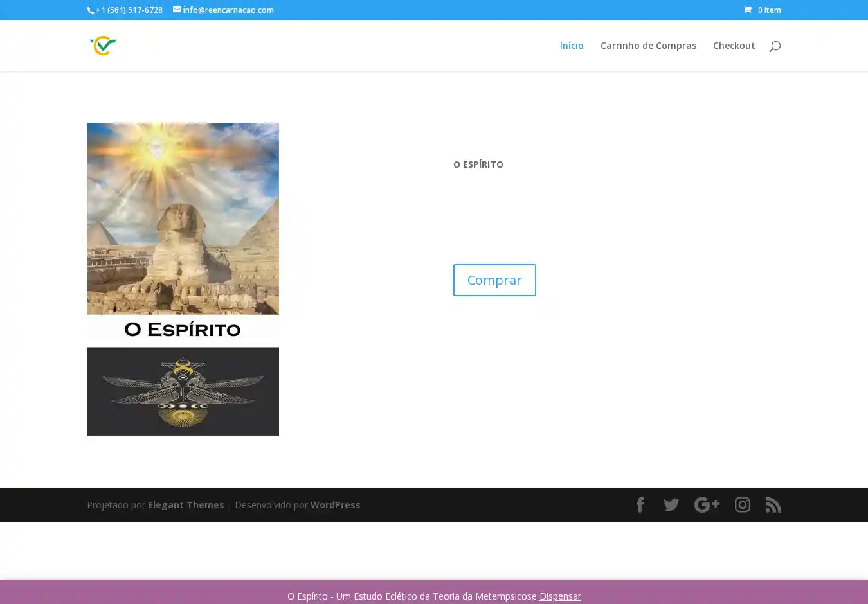Click the info@reencarnacao.com email address
The width and height of the screenshot is (868, 604).
[228, 10]
